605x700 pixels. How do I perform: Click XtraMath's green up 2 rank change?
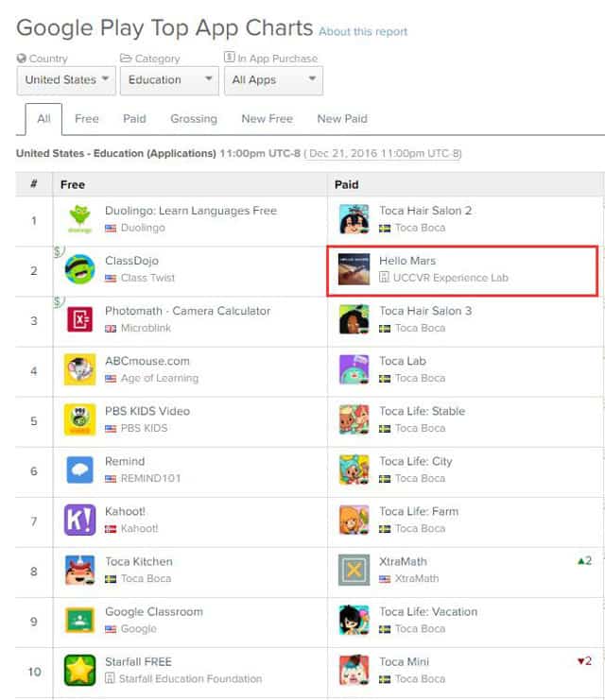pos(584,561)
